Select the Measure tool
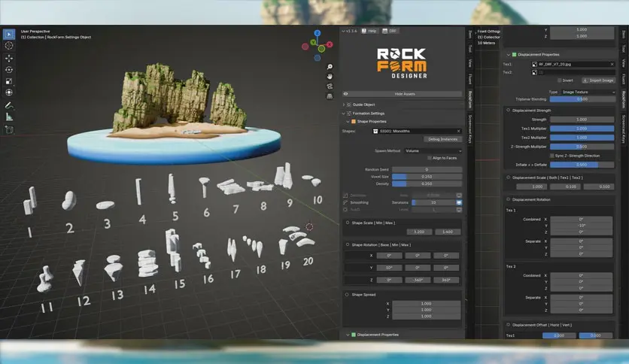The image size is (629, 364). point(9,117)
